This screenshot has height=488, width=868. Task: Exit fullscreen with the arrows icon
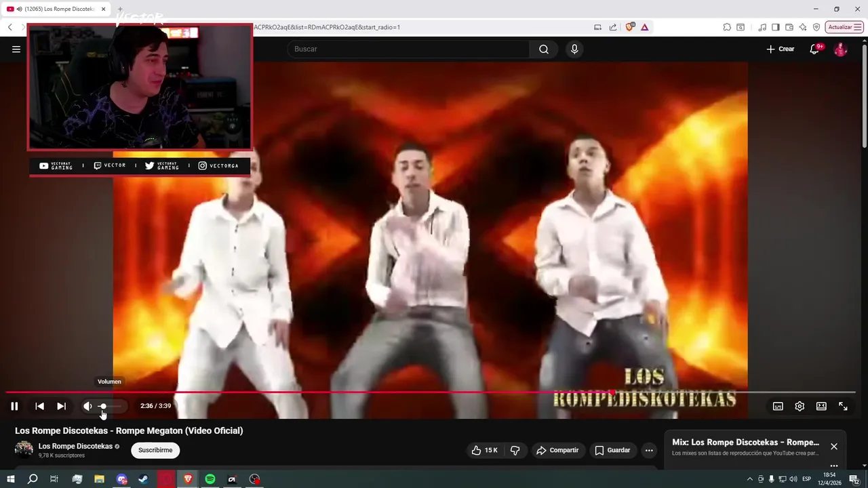(843, 406)
